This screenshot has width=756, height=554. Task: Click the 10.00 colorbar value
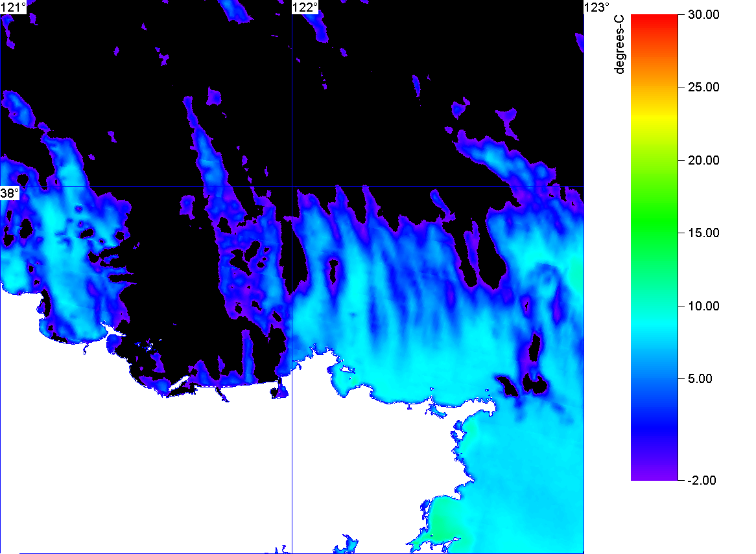pos(703,306)
